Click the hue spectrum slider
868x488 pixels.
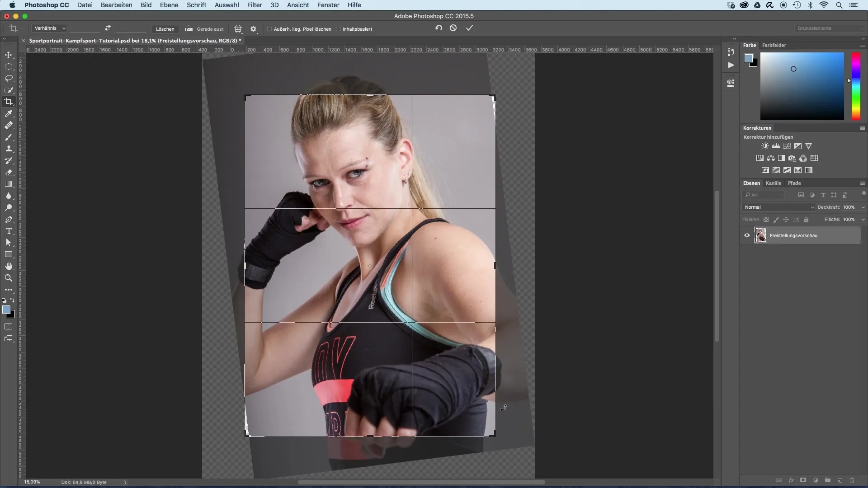[856, 86]
